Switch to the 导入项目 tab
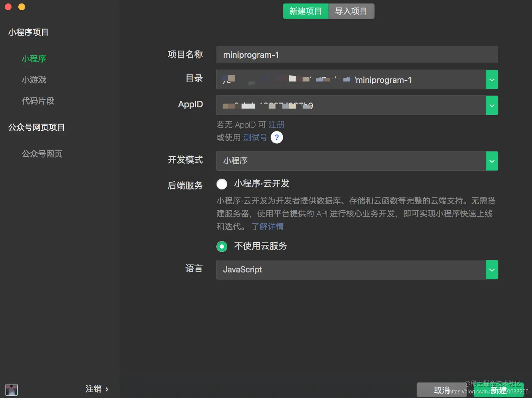This screenshot has height=398, width=532. 351,11
